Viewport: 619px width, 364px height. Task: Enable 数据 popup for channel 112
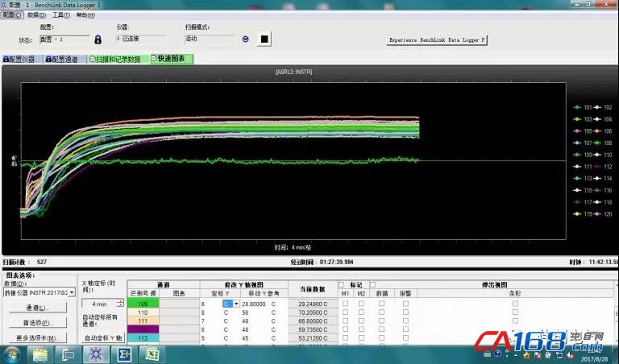click(381, 329)
